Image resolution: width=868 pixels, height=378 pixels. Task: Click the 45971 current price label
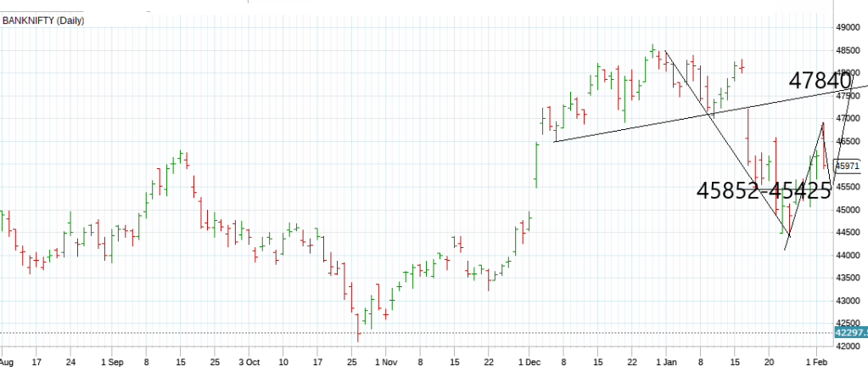[848, 166]
